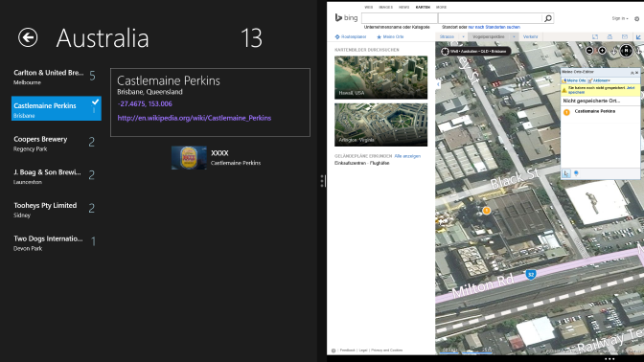
Task: Switch to the KARTEN tab
Action: [x=423, y=8]
